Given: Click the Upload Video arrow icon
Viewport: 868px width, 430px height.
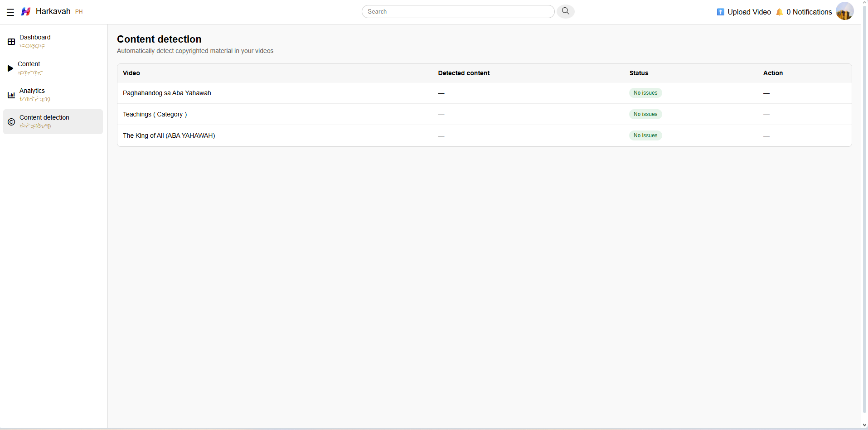Looking at the screenshot, I should [x=720, y=12].
